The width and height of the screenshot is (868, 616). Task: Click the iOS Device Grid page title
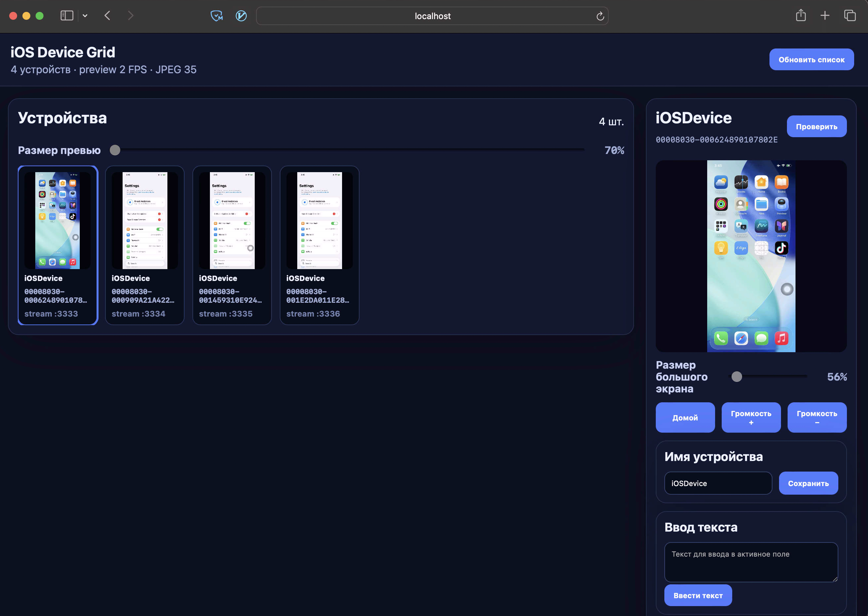point(63,52)
